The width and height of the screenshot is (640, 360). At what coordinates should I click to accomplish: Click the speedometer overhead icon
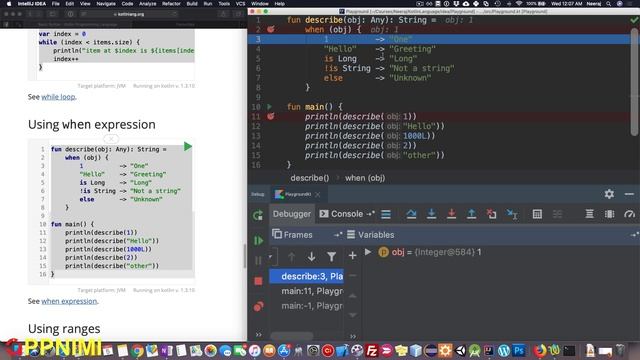(629, 214)
